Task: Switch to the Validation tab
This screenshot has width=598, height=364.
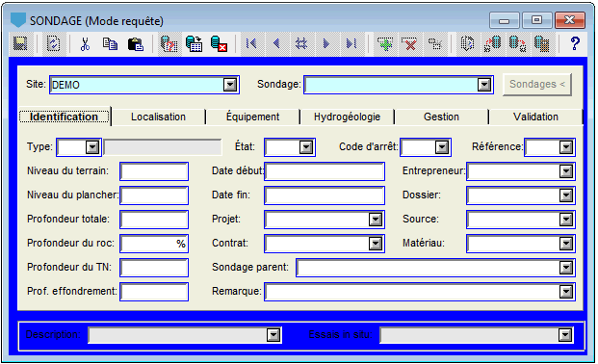Action: pos(535,117)
